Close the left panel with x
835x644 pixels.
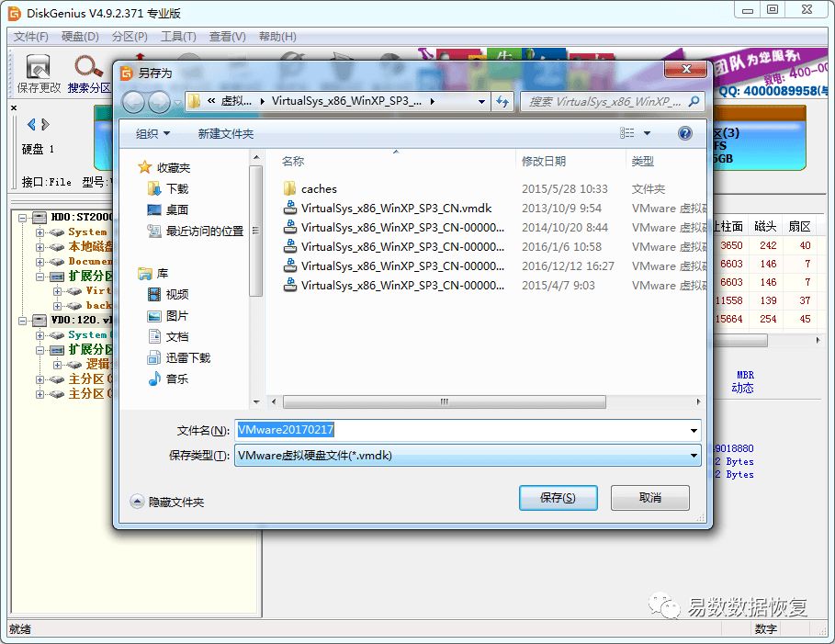point(14,108)
